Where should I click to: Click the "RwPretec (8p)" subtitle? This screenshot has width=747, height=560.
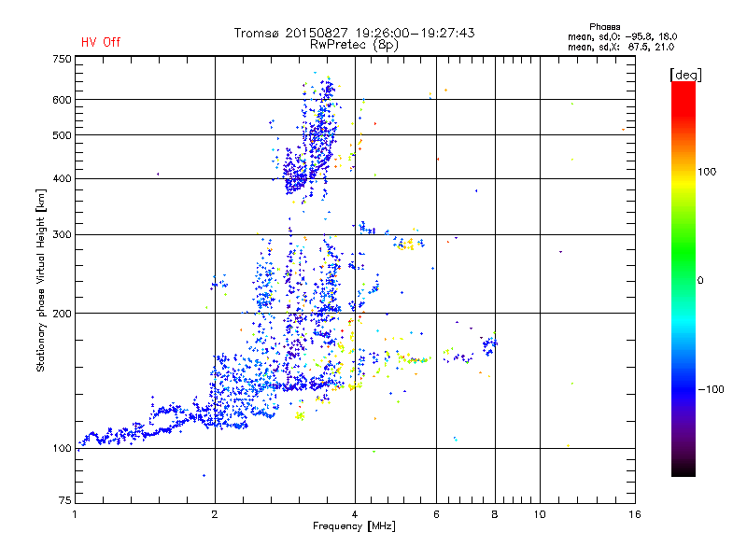pyautogui.click(x=354, y=45)
